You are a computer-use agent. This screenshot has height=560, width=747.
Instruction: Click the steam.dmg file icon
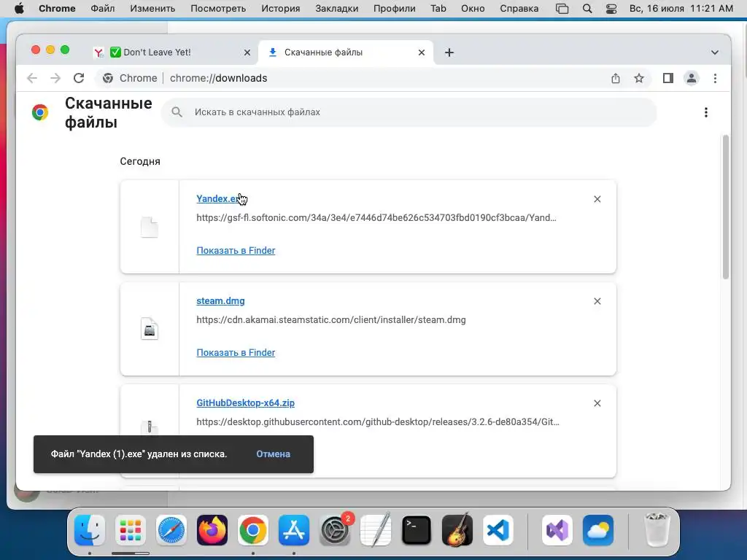150,329
